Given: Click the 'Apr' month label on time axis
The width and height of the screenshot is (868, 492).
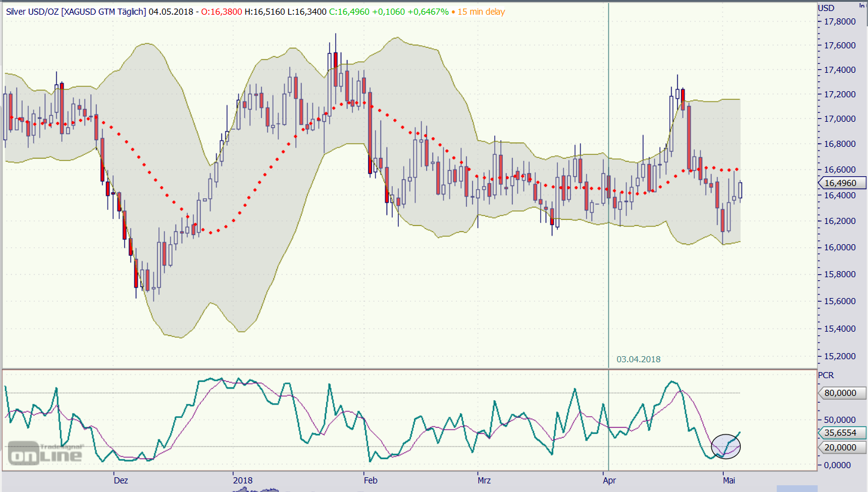Looking at the screenshot, I should pyautogui.click(x=611, y=480).
